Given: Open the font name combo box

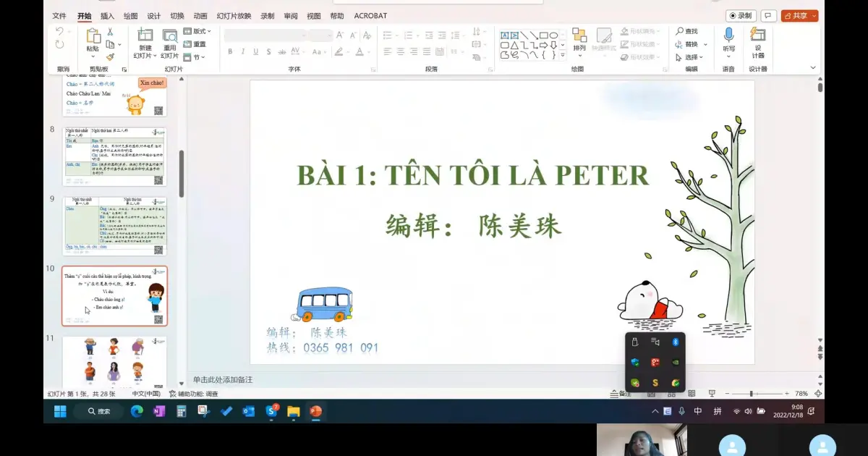Looking at the screenshot, I should click(x=265, y=35).
